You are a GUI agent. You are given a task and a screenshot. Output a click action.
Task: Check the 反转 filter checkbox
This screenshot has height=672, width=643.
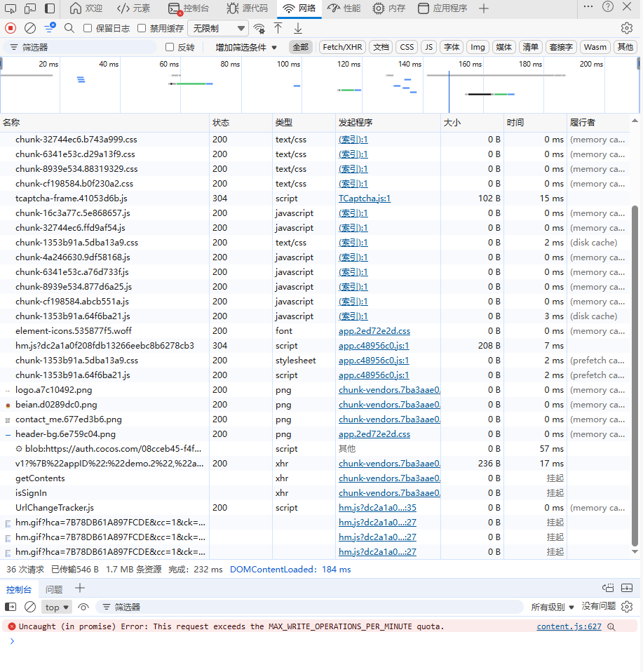[170, 47]
